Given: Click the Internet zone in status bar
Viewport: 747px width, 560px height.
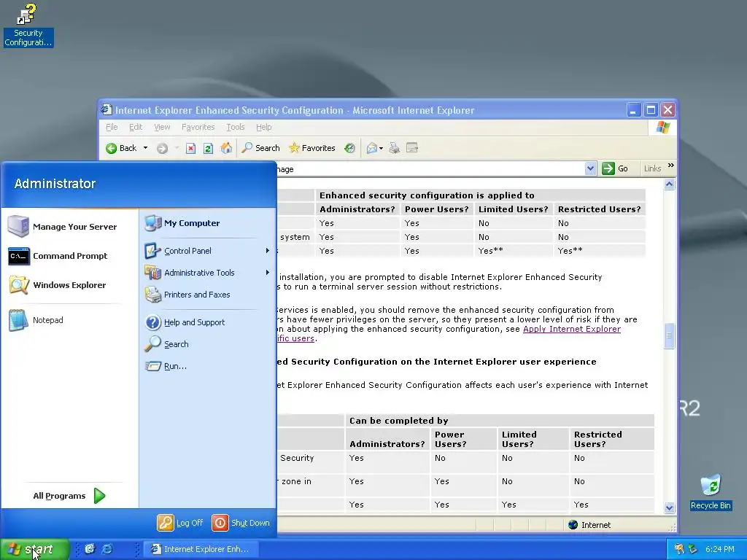Looking at the screenshot, I should click(589, 525).
